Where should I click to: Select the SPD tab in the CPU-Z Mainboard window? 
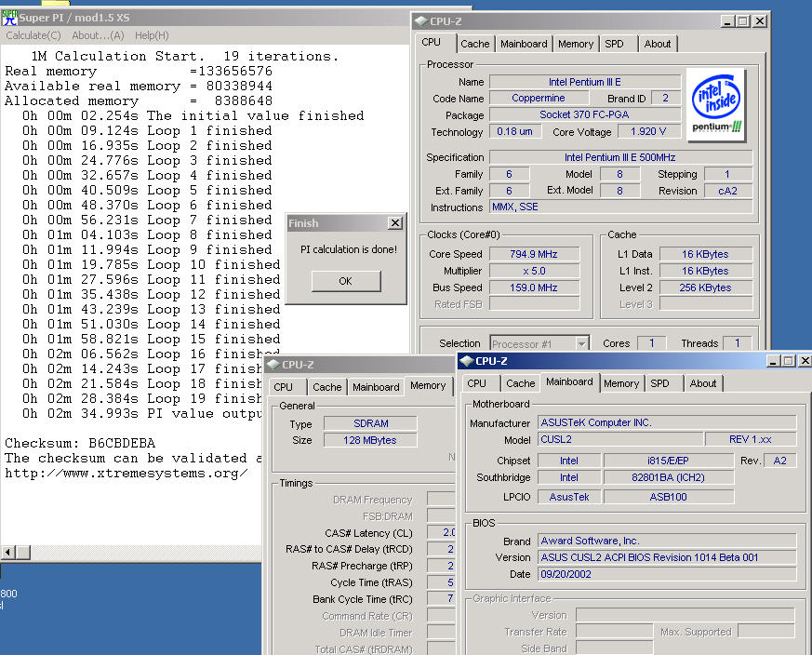tap(659, 383)
